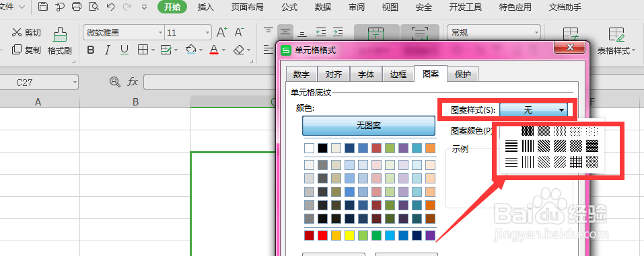The image size is (644, 256).
Task: Click the cell borders grid icon
Action: [x=143, y=50]
